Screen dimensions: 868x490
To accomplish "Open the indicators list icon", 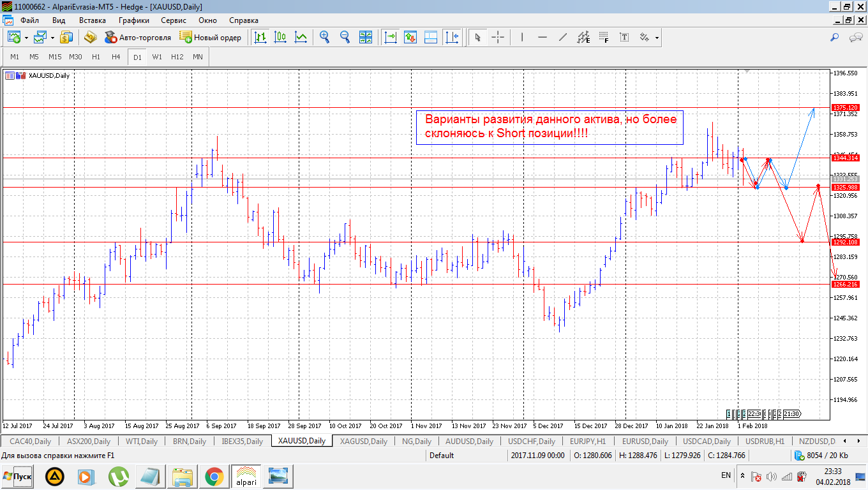I will [410, 38].
